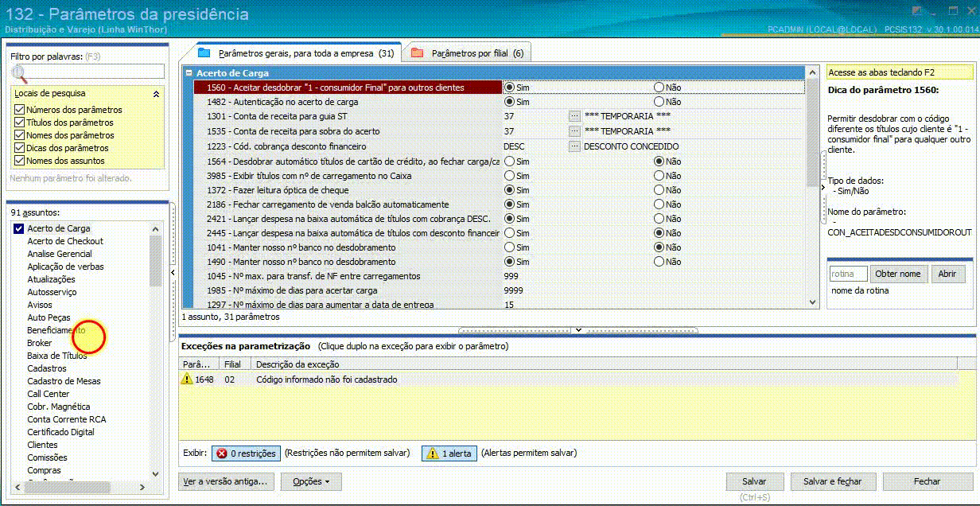Click the magnifier search icon under Filtro por palavras
The height and width of the screenshot is (506, 980).
click(x=18, y=74)
